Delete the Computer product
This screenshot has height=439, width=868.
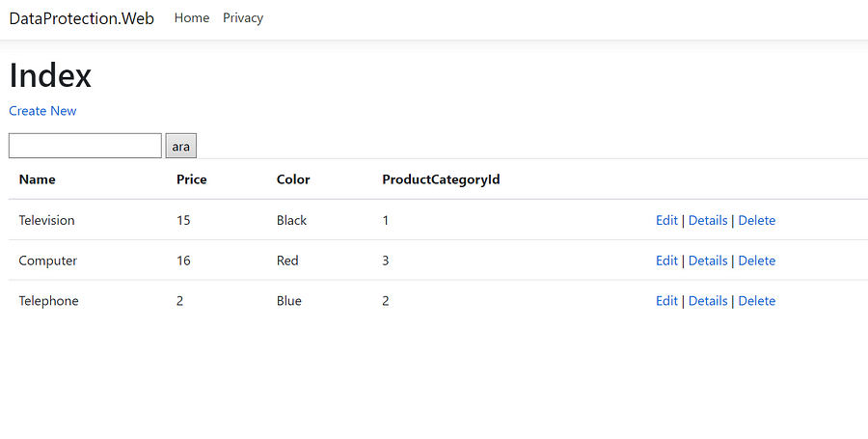point(757,261)
